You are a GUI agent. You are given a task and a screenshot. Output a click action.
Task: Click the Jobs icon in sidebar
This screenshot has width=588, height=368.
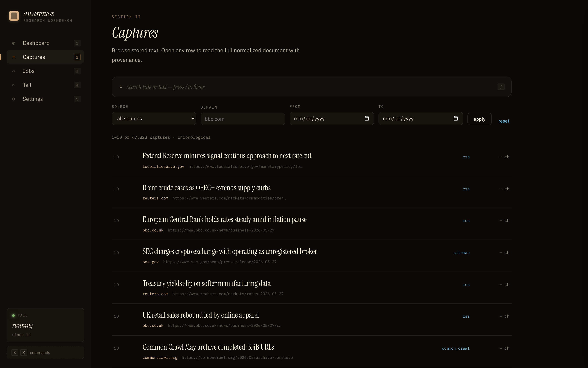[x=14, y=71]
